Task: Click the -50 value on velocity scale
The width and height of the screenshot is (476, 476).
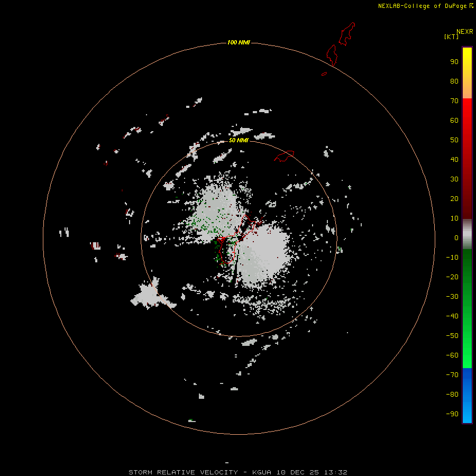Action: (x=452, y=336)
